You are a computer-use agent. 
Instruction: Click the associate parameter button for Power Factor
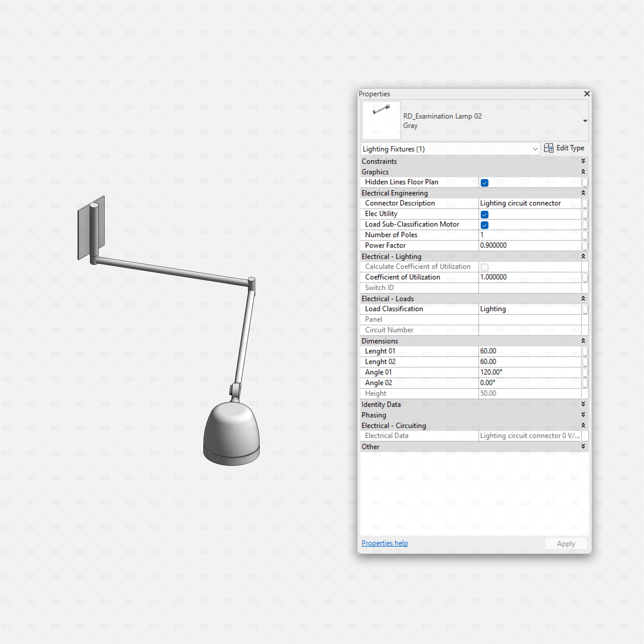tap(586, 246)
